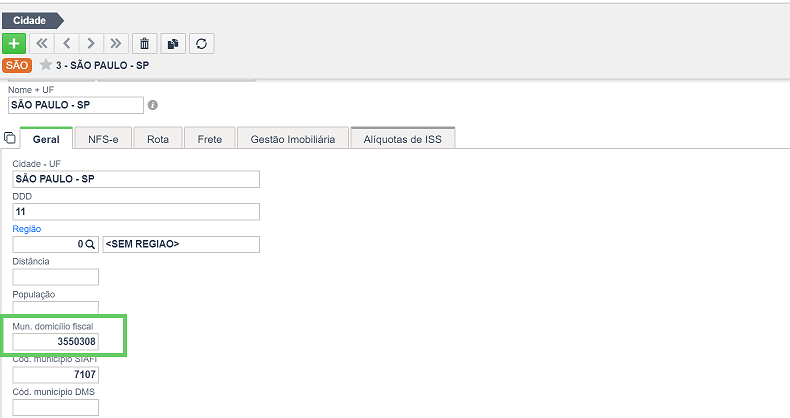Viewport: 790px width, 418px height.
Task: Click the orange SÃO badge
Action: pyautogui.click(x=17, y=65)
